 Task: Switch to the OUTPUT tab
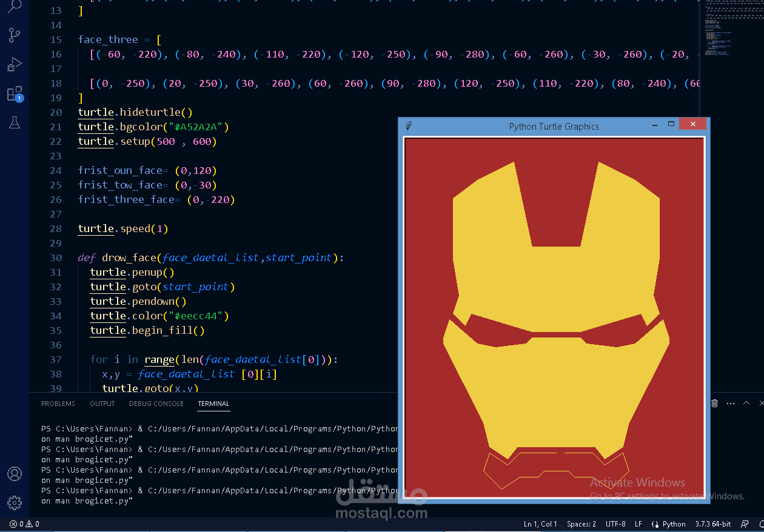(x=102, y=404)
